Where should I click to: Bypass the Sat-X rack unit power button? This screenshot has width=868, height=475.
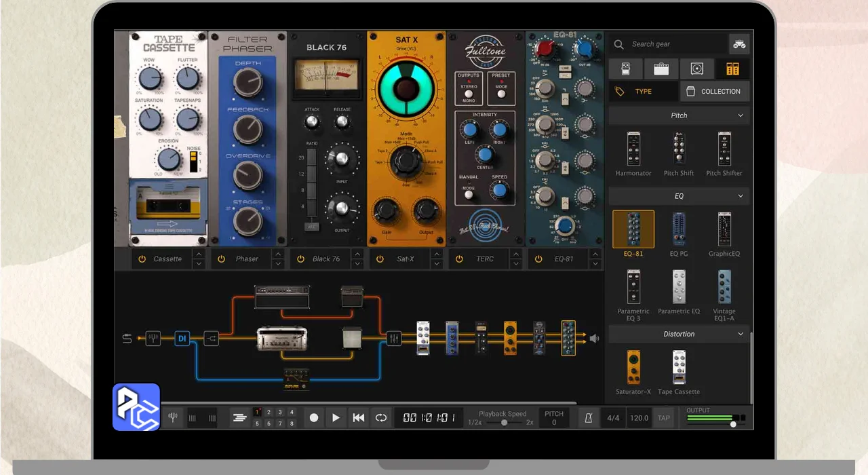click(380, 259)
